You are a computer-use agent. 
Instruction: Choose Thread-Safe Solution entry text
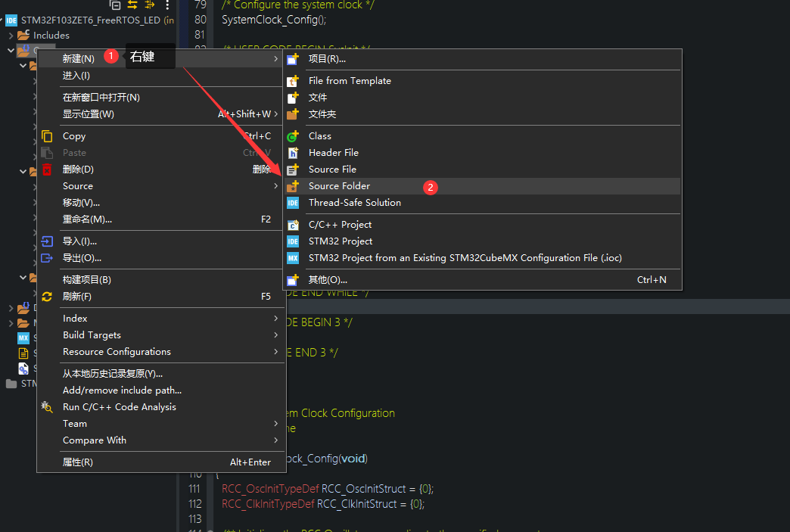click(355, 203)
